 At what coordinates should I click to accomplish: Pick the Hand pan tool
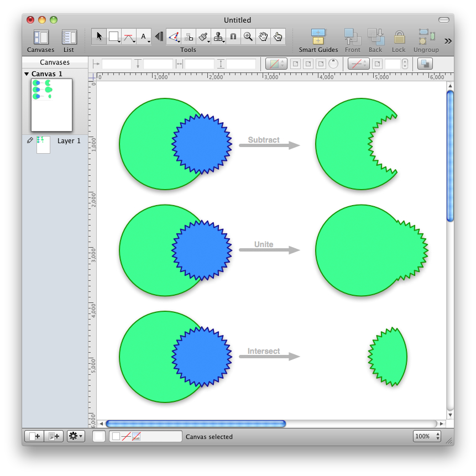point(263,36)
